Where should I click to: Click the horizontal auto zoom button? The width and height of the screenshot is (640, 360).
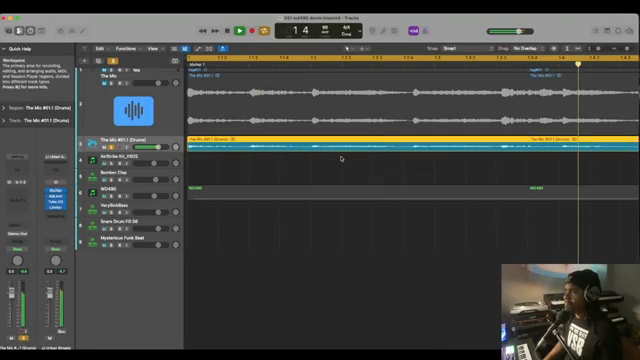pos(578,49)
